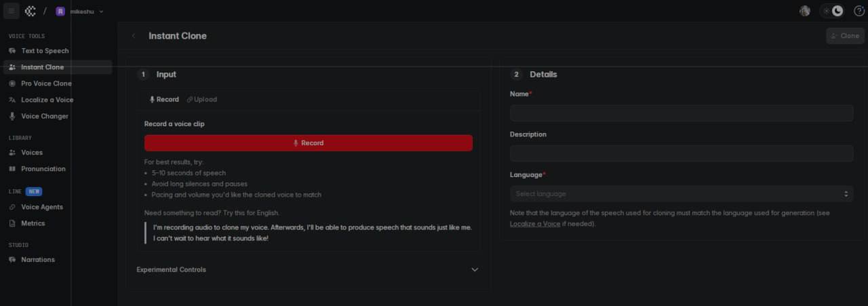The height and width of the screenshot is (306, 868).
Task: Click into the Description input field
Action: click(681, 153)
